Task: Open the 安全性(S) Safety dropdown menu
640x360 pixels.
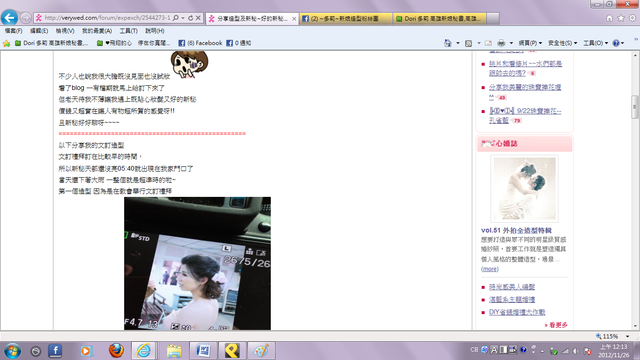Action: (x=562, y=43)
